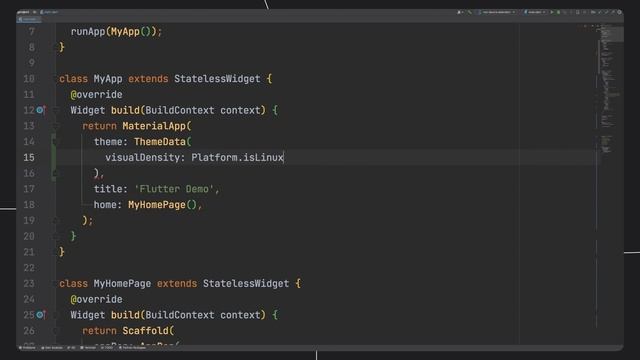Click class name 'MyHomePage' on line 23
This screenshot has height=360, width=640.
[122, 284]
